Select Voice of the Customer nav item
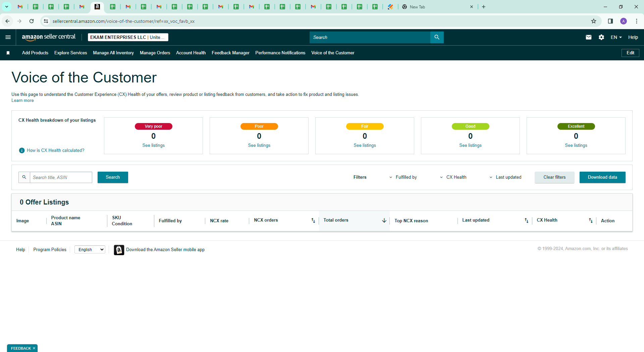Viewport: 644px width, 352px height. click(x=333, y=53)
